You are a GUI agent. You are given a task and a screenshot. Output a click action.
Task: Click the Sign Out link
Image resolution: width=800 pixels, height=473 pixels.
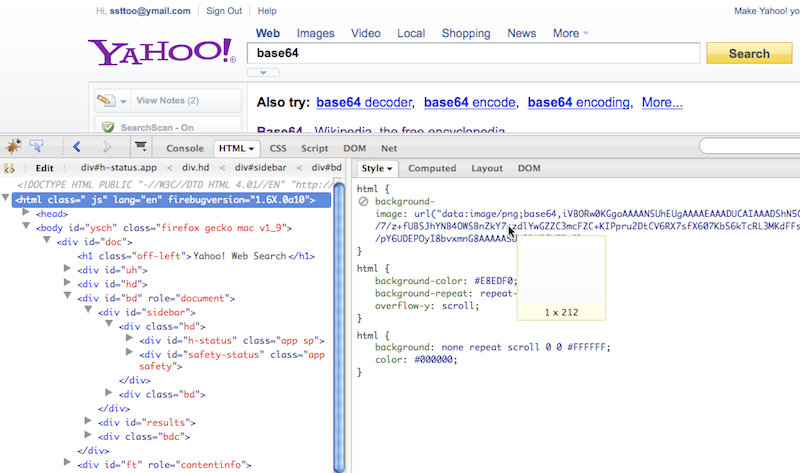pos(224,11)
